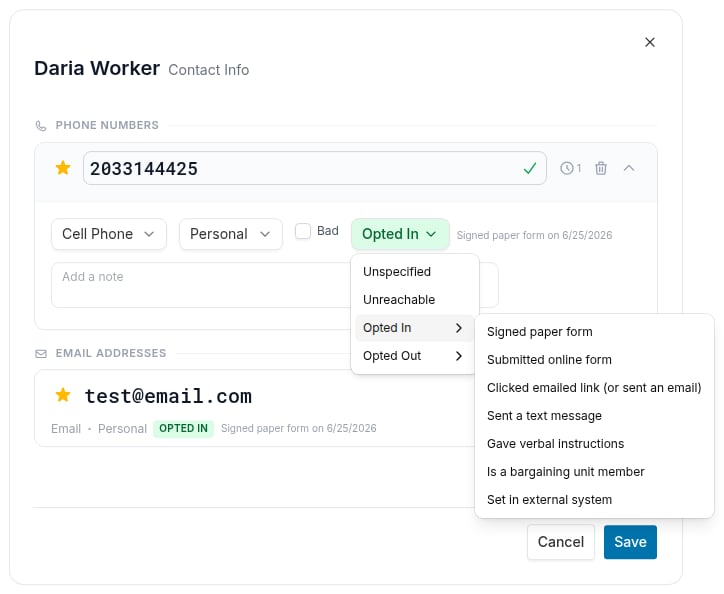Choose Submitted online form option
This screenshot has width=724, height=594.
[594, 360]
